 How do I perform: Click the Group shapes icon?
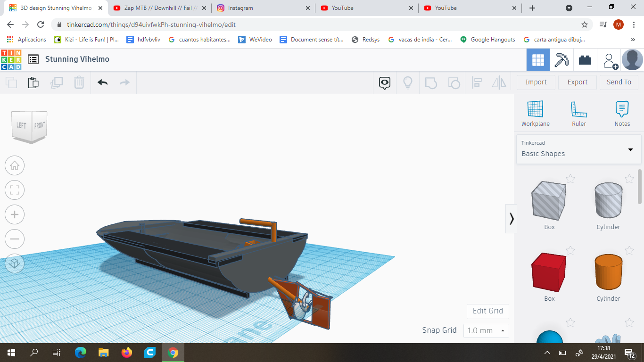431,83
